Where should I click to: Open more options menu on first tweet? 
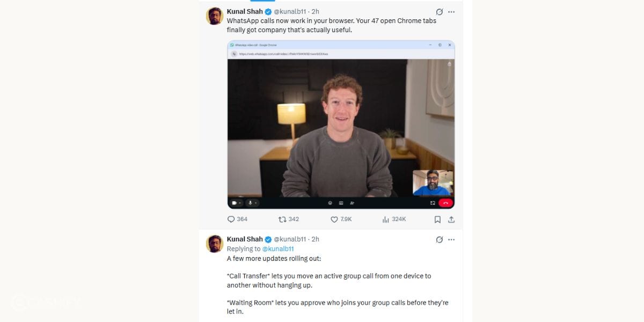pyautogui.click(x=451, y=12)
